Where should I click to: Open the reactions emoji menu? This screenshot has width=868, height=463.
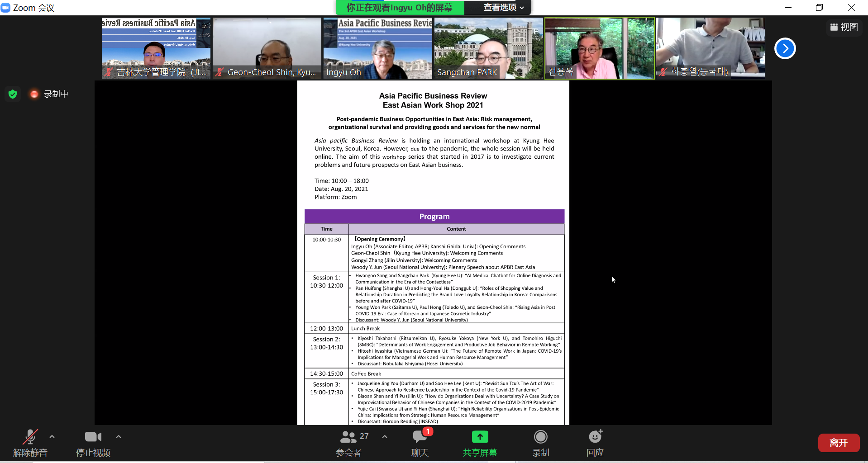click(595, 437)
